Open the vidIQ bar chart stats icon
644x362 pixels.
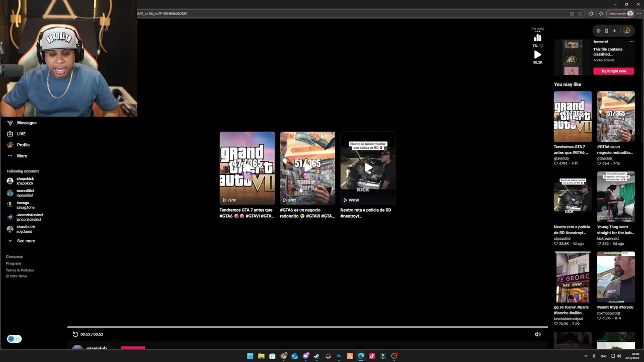coord(538,38)
